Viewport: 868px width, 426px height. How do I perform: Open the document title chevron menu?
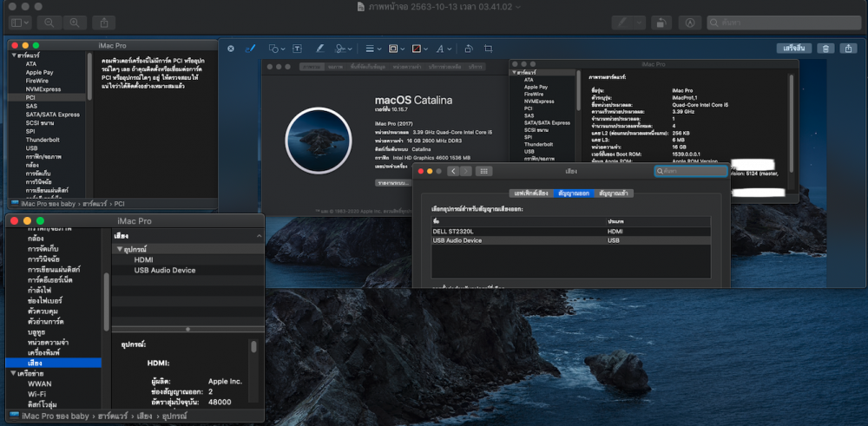point(518,7)
